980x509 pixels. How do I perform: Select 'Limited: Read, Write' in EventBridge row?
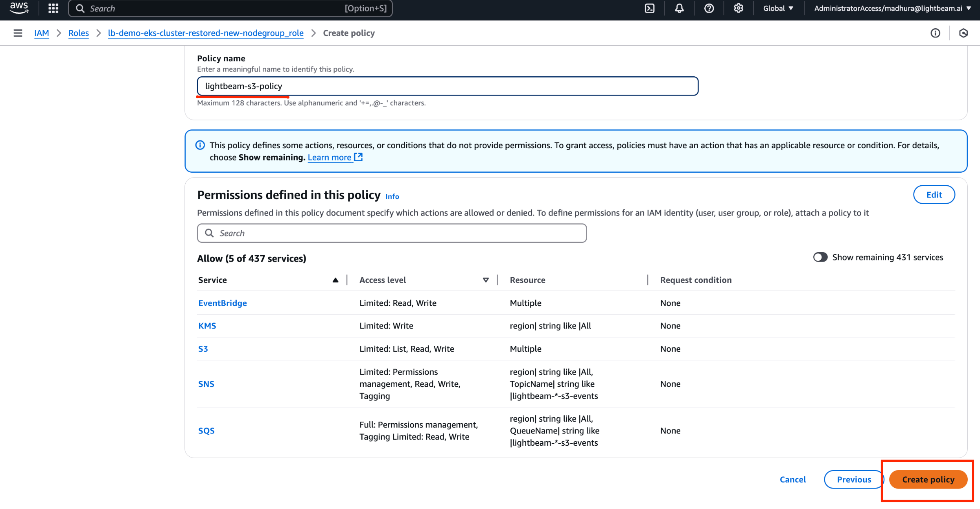(398, 303)
